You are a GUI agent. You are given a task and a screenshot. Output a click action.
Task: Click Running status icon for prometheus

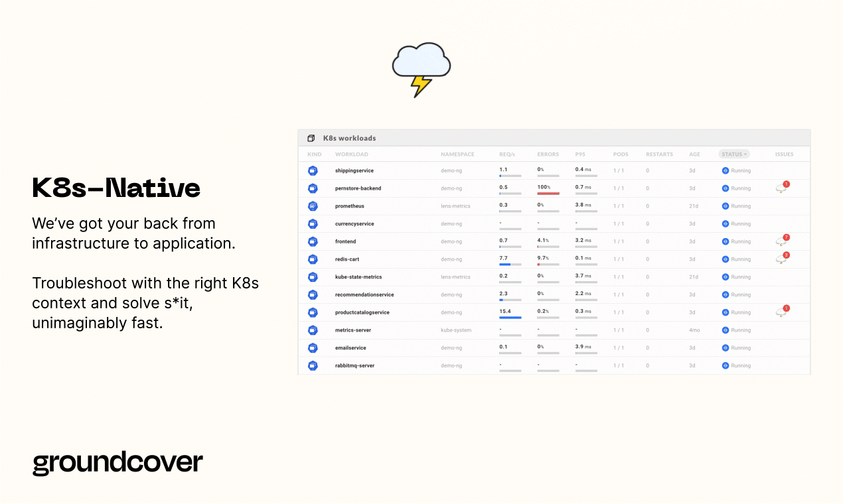(x=726, y=206)
